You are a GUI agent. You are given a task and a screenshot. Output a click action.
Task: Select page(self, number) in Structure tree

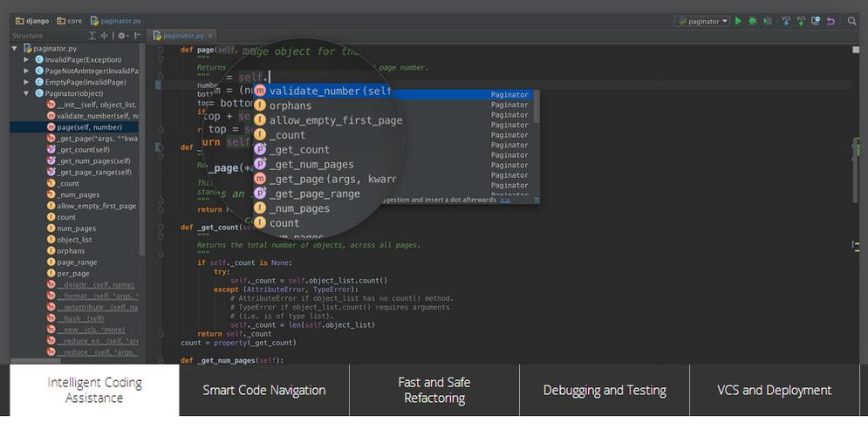(85, 127)
